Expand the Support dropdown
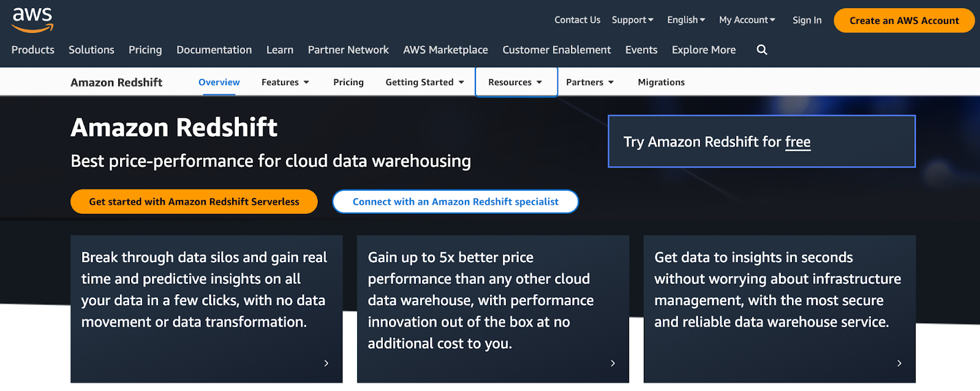980x391 pixels. tap(633, 20)
